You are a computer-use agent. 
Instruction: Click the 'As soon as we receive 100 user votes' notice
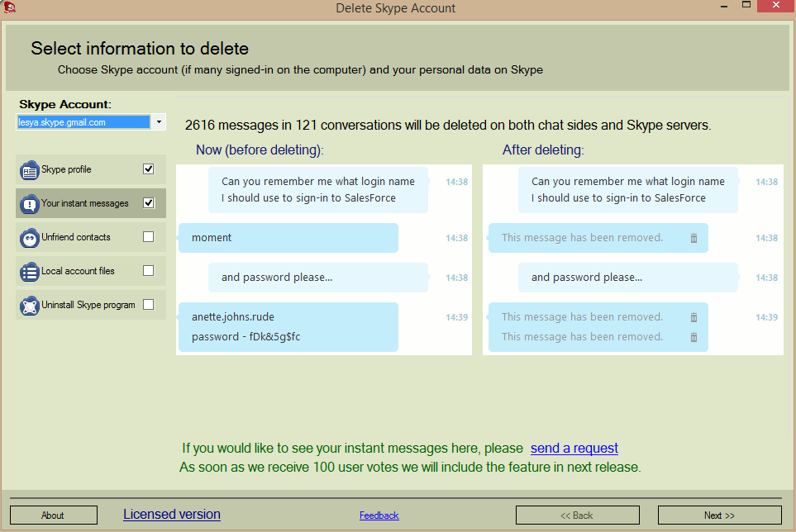[410, 467]
